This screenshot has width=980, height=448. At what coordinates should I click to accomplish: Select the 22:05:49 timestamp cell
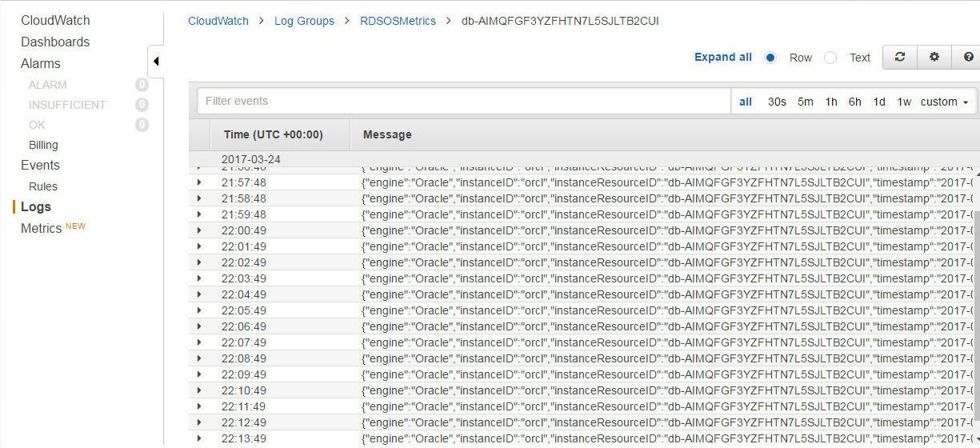coord(244,310)
